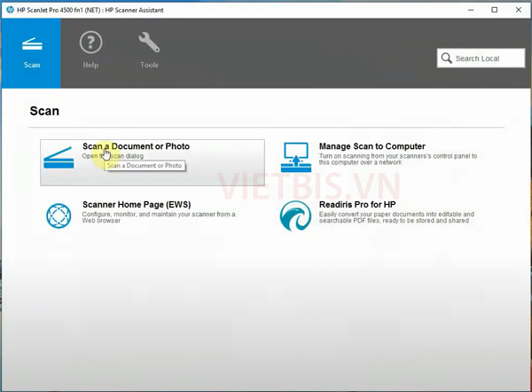Select the Tools wrench icon
Screen dimensions: 532x392
click(x=149, y=43)
